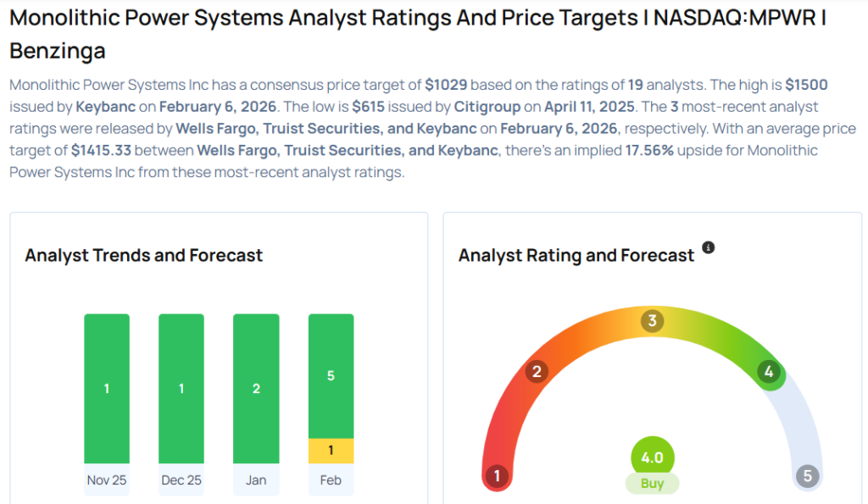Click gauge marker number 2
Image resolution: width=868 pixels, height=504 pixels.
pyautogui.click(x=536, y=371)
